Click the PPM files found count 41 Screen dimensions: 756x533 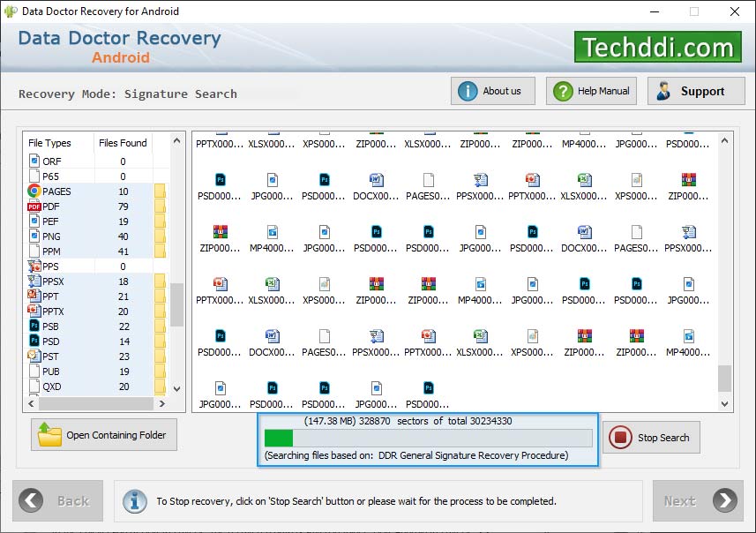pos(124,251)
